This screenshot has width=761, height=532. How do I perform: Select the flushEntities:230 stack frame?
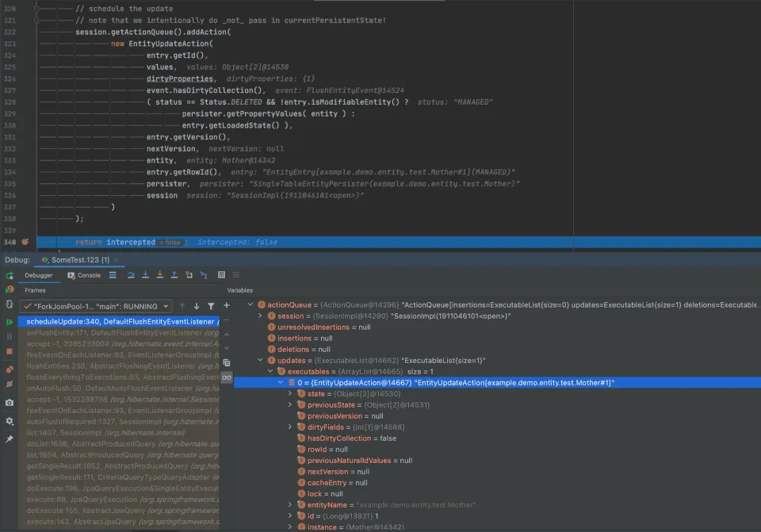pyautogui.click(x=119, y=366)
